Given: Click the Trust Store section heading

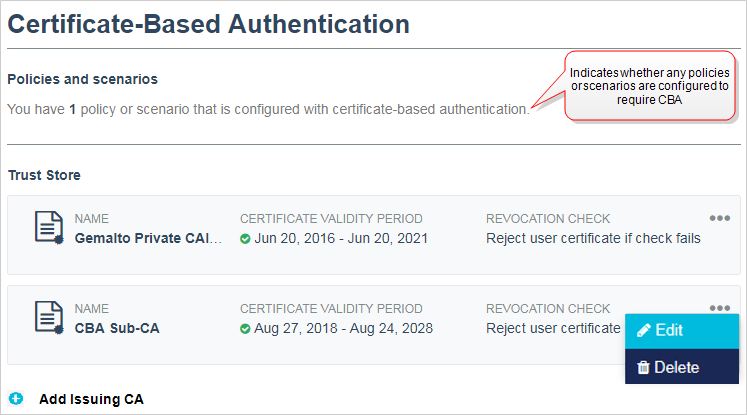Looking at the screenshot, I should click(x=44, y=175).
